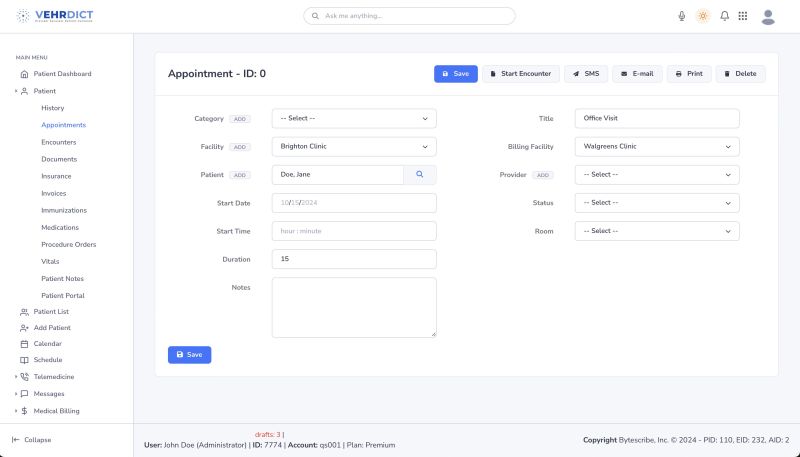This screenshot has height=457, width=800.
Task: Click the Notes text area
Action: [x=354, y=307]
